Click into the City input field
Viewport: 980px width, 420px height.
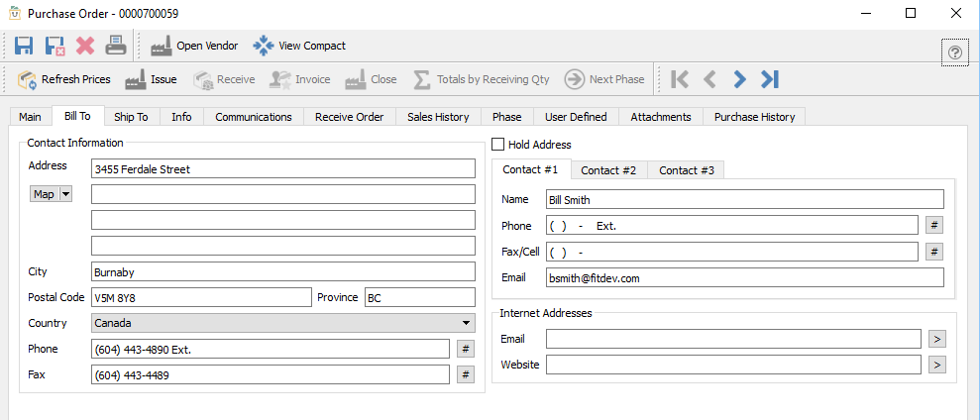pos(282,271)
